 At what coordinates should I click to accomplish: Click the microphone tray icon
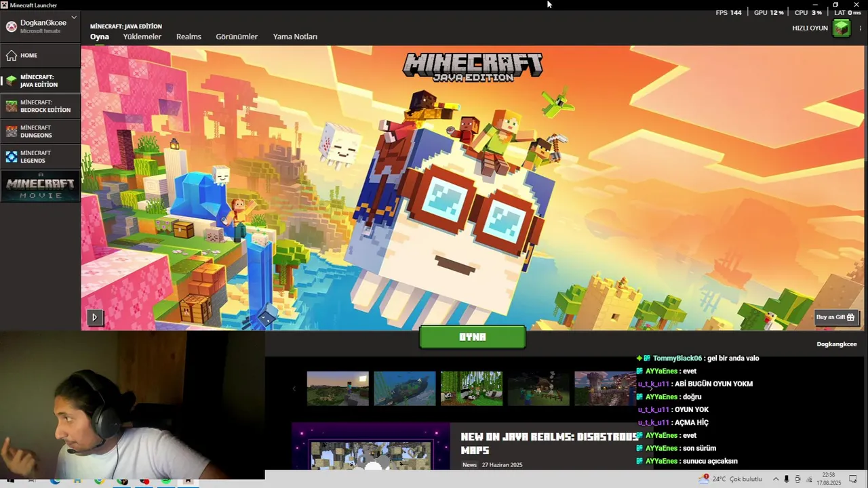787,479
